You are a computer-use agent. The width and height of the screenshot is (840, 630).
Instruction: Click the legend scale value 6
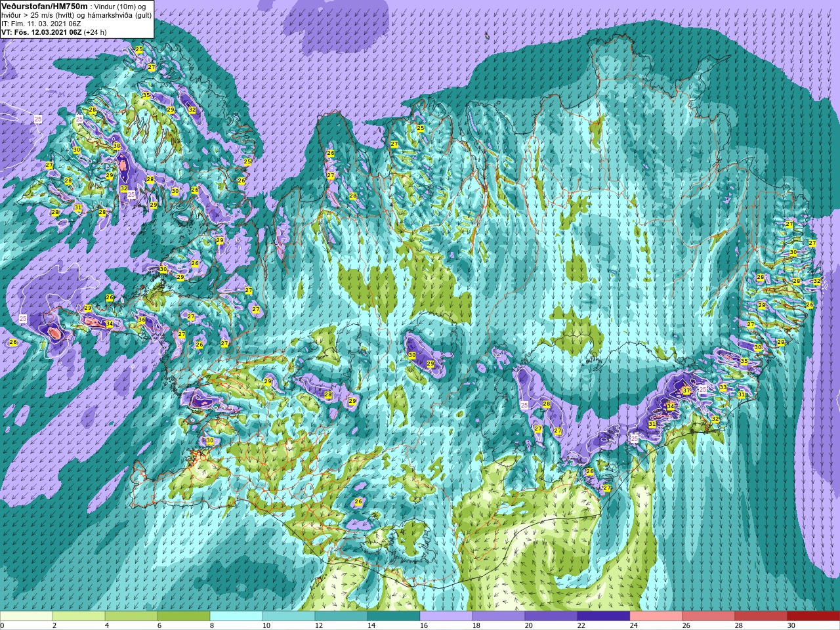pos(159,625)
